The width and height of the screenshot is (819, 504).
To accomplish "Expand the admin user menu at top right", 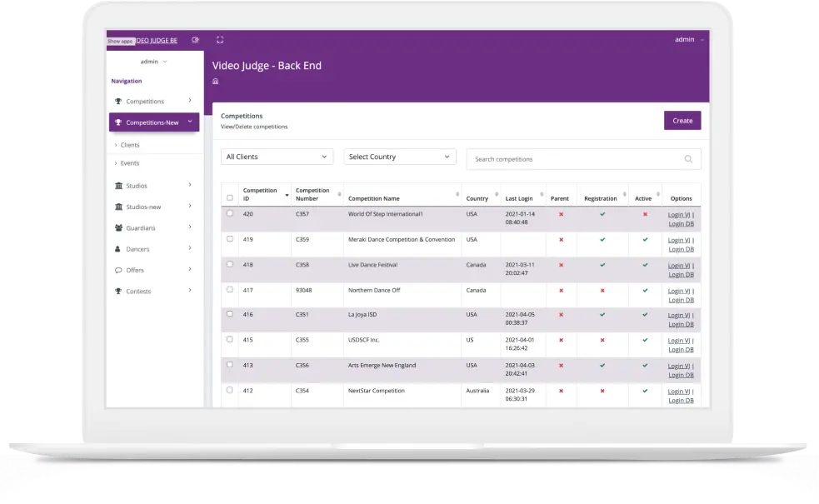I will (689, 39).
